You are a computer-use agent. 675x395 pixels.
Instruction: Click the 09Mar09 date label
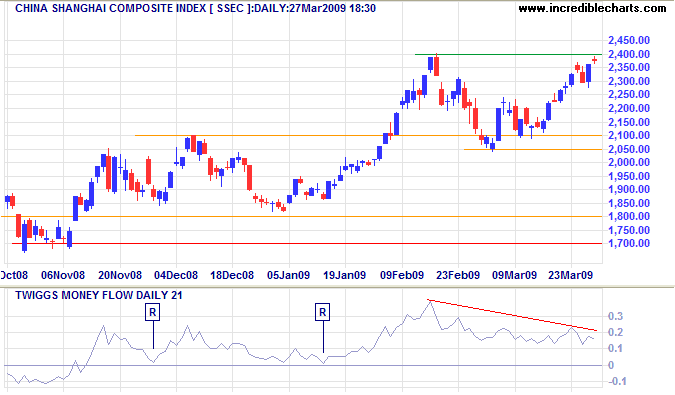(514, 275)
